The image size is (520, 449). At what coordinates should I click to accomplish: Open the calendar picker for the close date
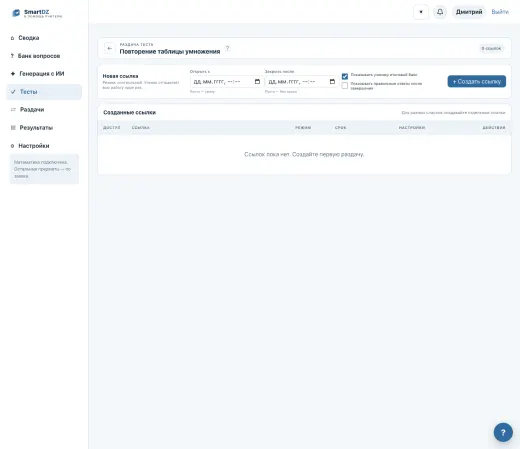tap(332, 82)
